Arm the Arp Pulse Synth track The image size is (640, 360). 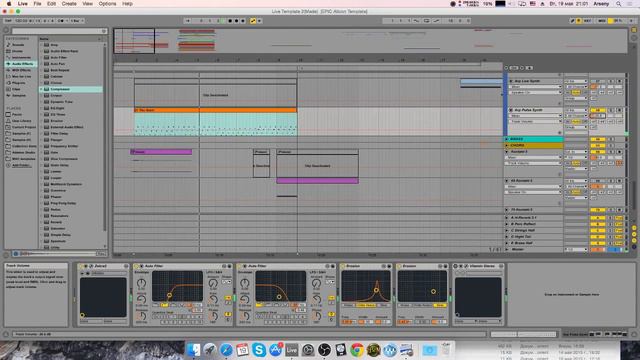[619, 110]
